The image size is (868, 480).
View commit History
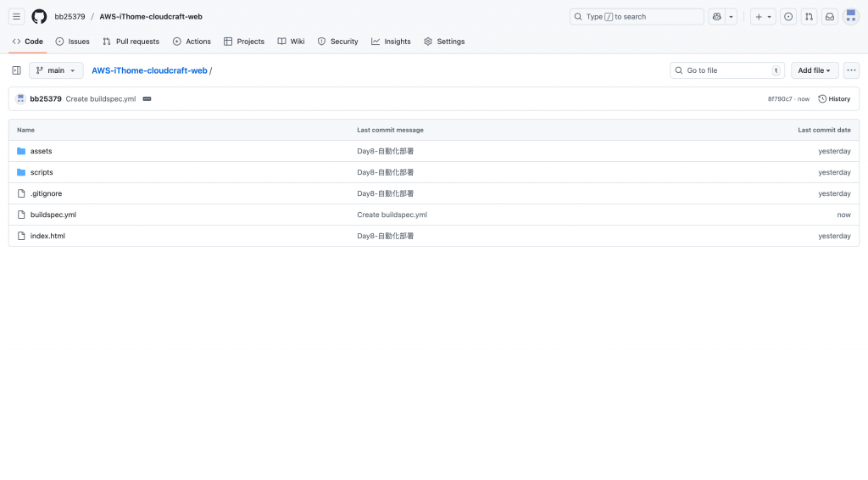pos(834,99)
